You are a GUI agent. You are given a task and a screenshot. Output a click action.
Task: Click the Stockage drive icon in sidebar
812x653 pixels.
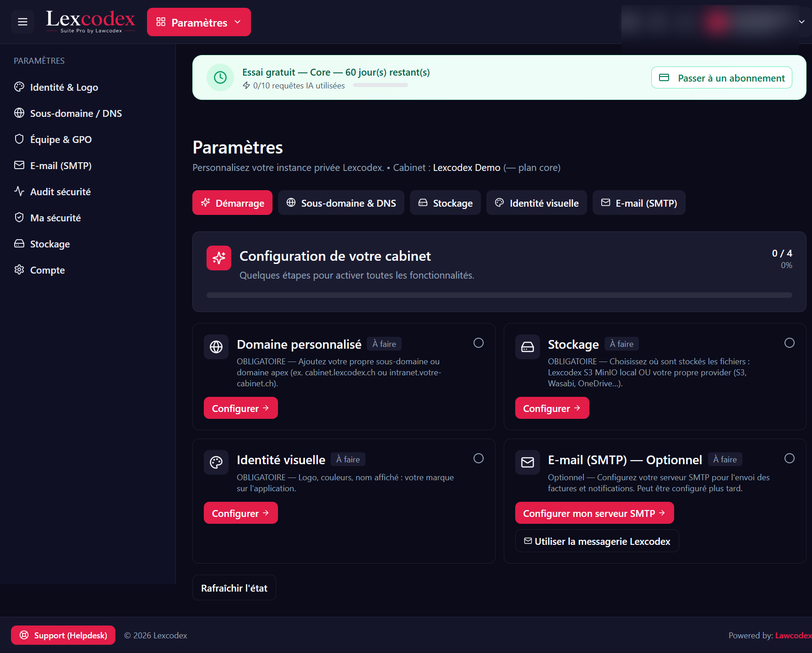(x=19, y=243)
